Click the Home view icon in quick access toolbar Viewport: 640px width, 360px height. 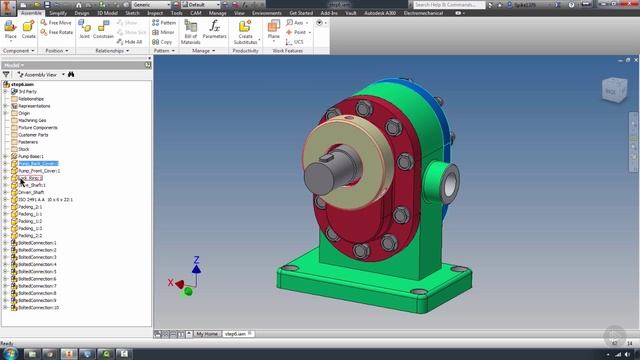(x=79, y=5)
